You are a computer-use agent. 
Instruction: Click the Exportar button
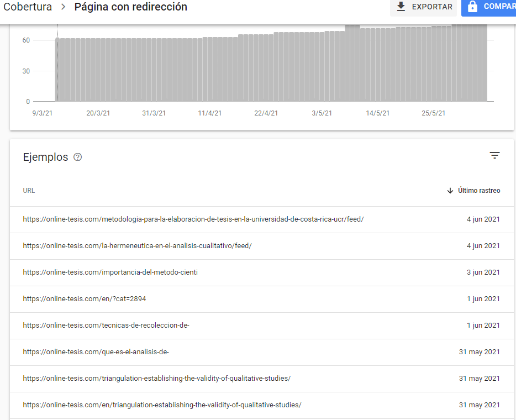[424, 7]
